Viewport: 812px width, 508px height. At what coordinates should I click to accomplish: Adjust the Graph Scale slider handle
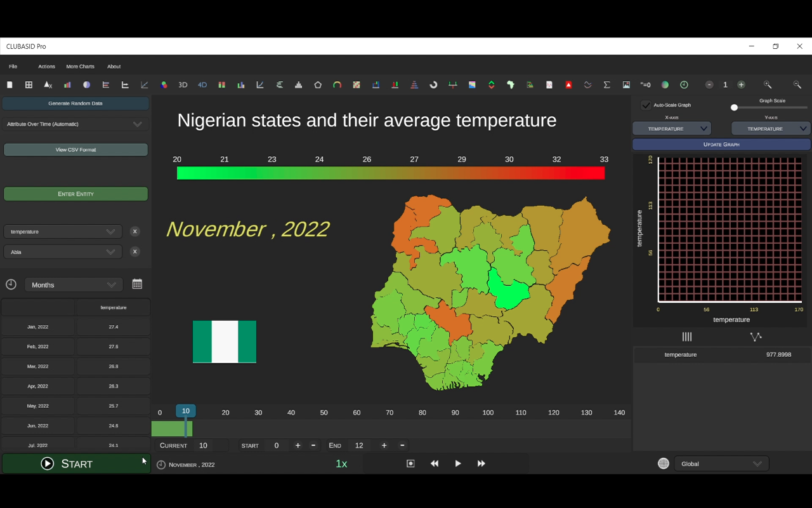734,107
